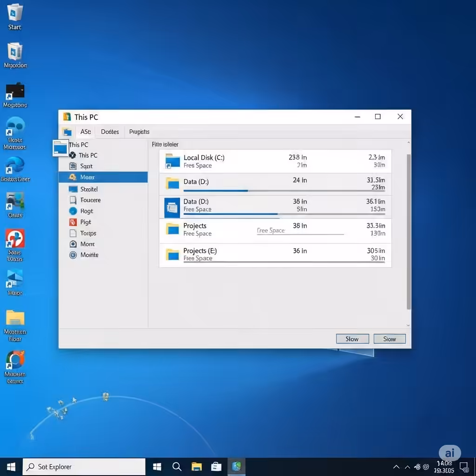The width and height of the screenshot is (476, 476).
Task: Click the left Slow button
Action: [x=352, y=339]
